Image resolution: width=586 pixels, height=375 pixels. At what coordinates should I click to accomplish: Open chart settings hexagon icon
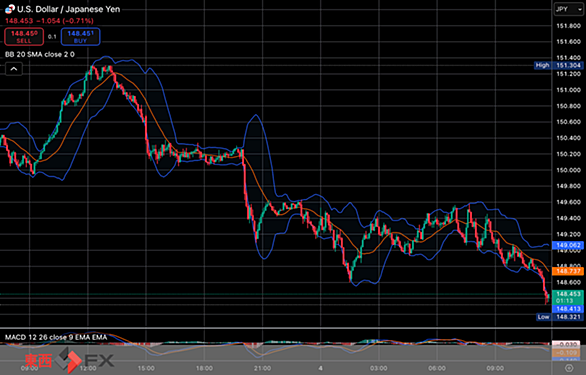point(568,368)
